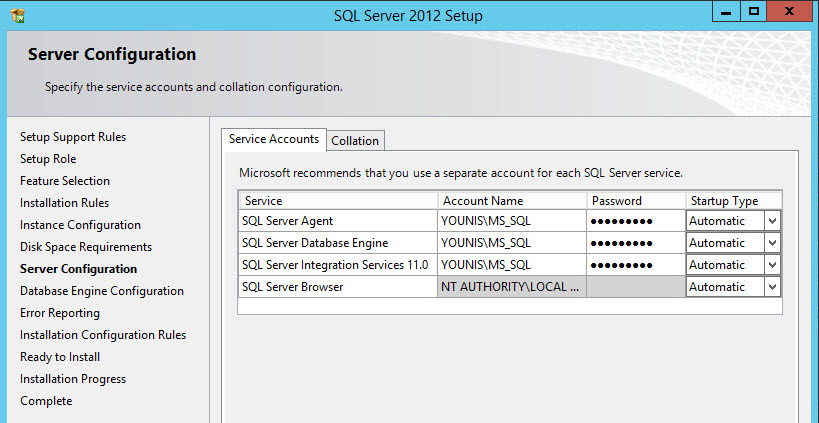Viewport: 819px width, 423px height.
Task: Minimize the SQL Server Setup window
Action: click(x=727, y=11)
